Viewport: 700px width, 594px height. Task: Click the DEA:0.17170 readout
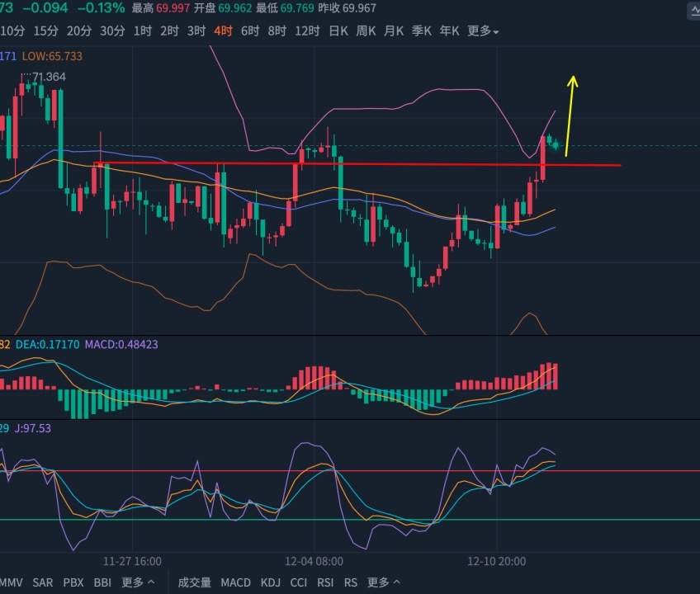click(x=47, y=345)
